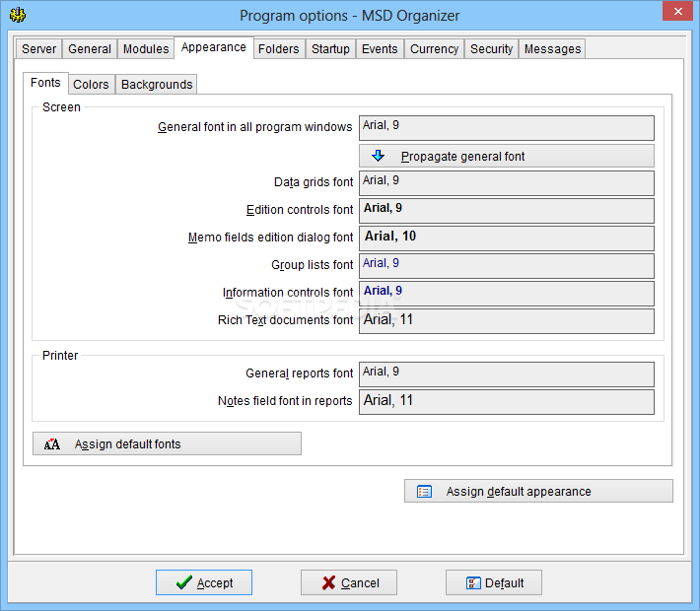Click the 'Printer' group heading
This screenshot has height=611, width=700.
click(x=60, y=355)
